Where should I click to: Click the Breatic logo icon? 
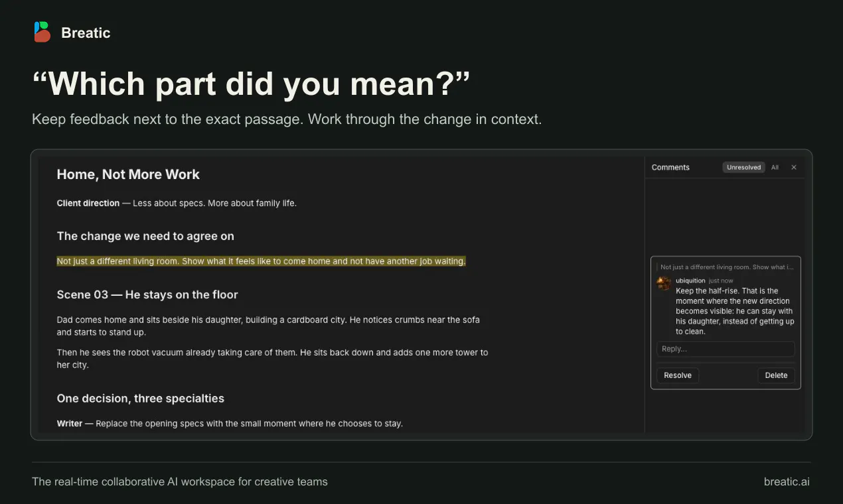point(42,32)
